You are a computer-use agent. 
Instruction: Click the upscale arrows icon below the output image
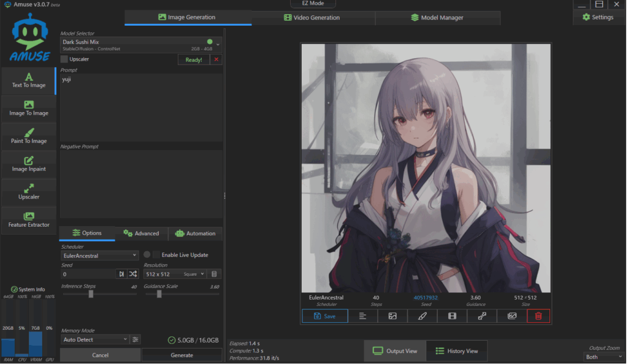pos(482,316)
